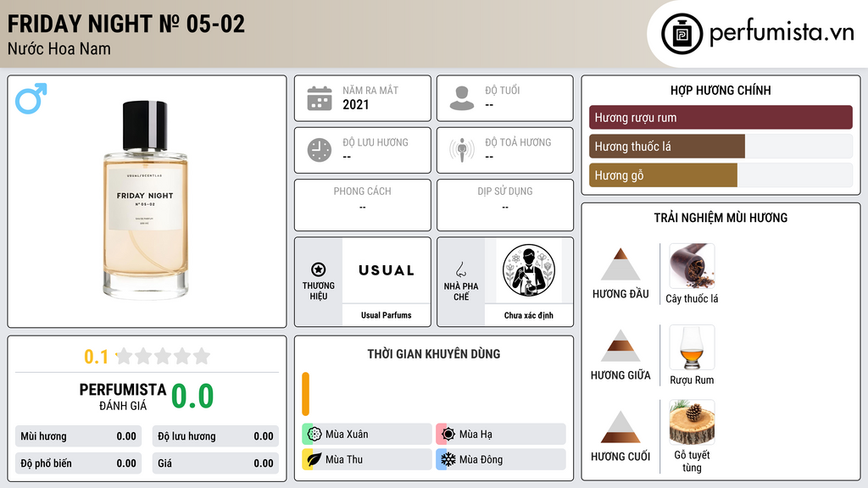Click the third rating star

[163, 356]
